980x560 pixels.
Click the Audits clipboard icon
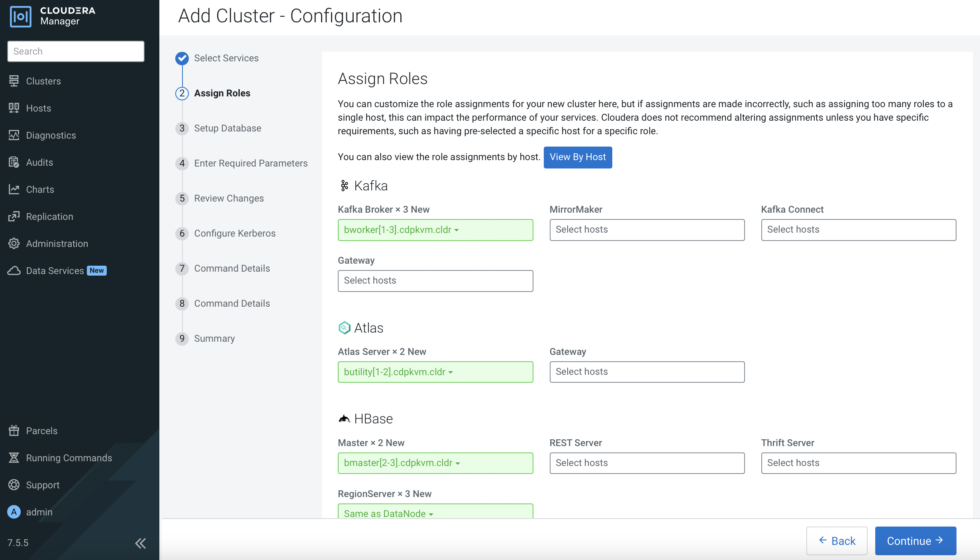(x=14, y=162)
